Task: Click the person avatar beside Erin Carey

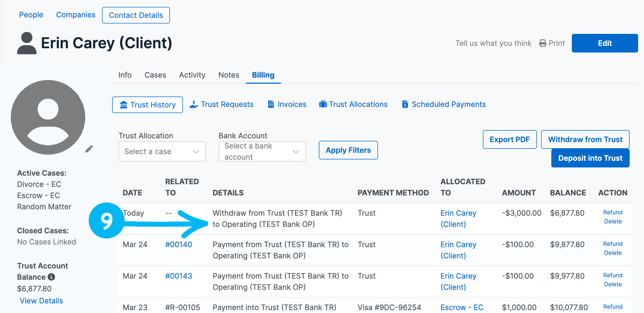Action: [27, 43]
